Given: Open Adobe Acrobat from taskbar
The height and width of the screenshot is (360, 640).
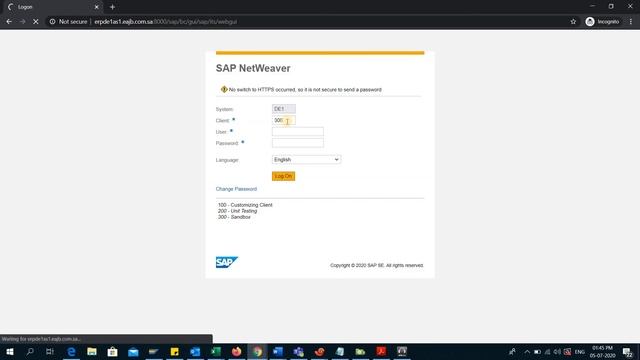Looking at the screenshot, I should (x=381, y=351).
